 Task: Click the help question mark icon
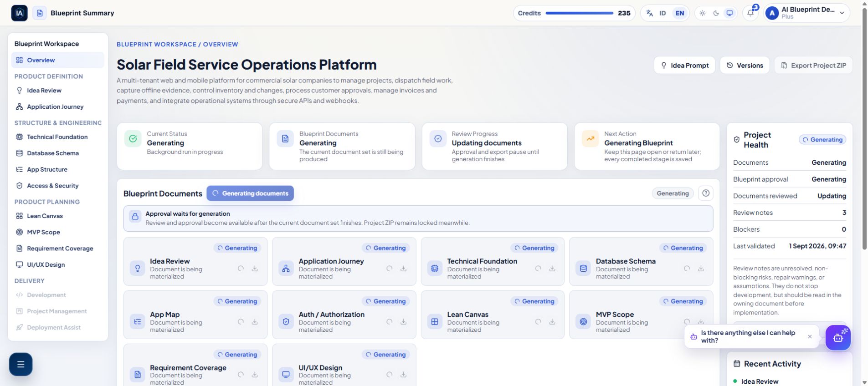coord(706,193)
